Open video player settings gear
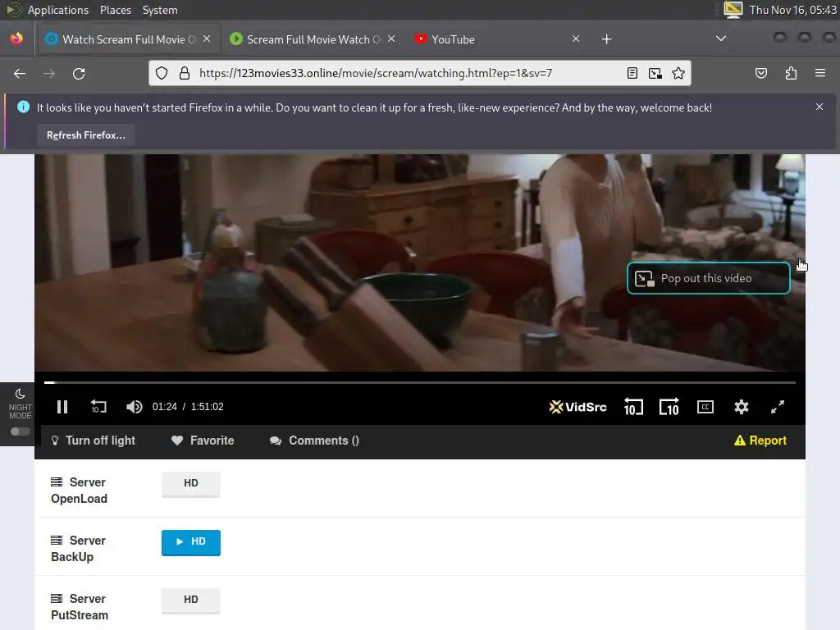Screen dimensions: 840x630 click(x=741, y=407)
